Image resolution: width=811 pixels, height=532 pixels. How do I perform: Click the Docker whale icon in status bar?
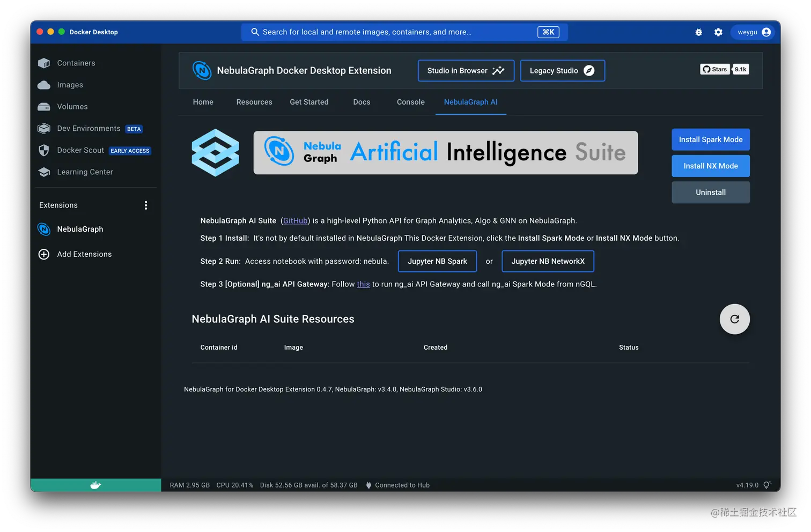click(x=95, y=485)
